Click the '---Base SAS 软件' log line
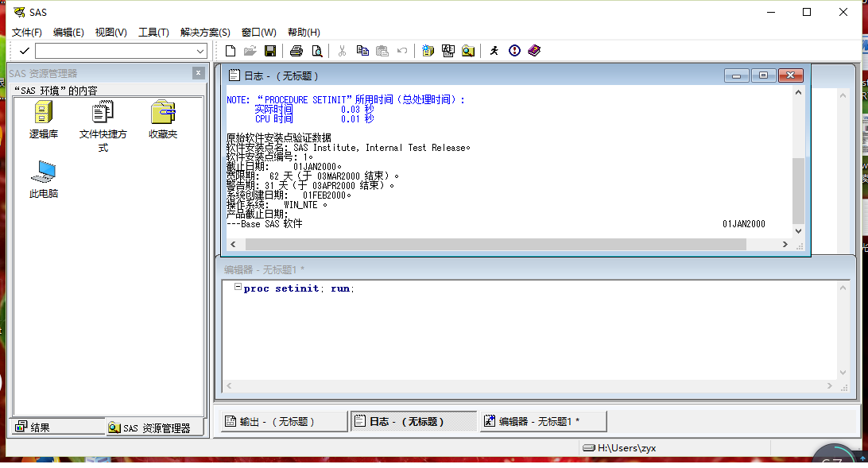 coord(265,223)
